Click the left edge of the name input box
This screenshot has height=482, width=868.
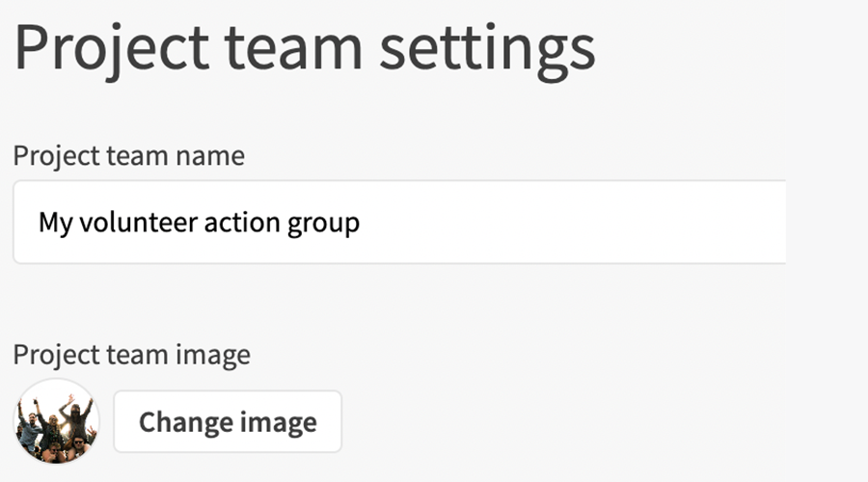[x=19, y=223]
